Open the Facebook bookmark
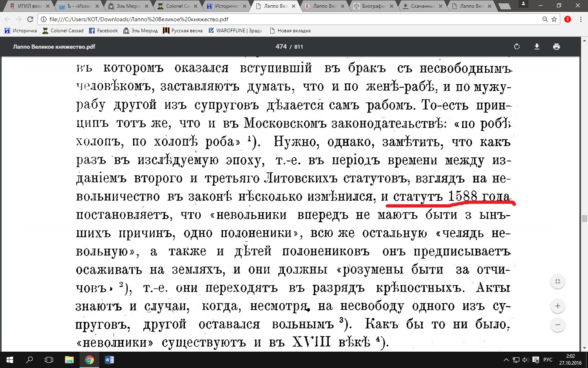The image size is (588, 368). (x=103, y=31)
